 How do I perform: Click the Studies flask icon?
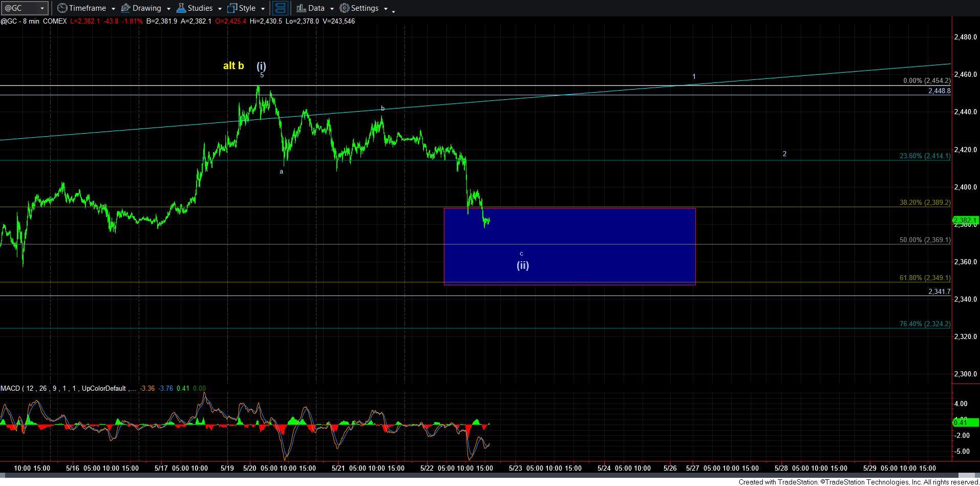tap(181, 8)
